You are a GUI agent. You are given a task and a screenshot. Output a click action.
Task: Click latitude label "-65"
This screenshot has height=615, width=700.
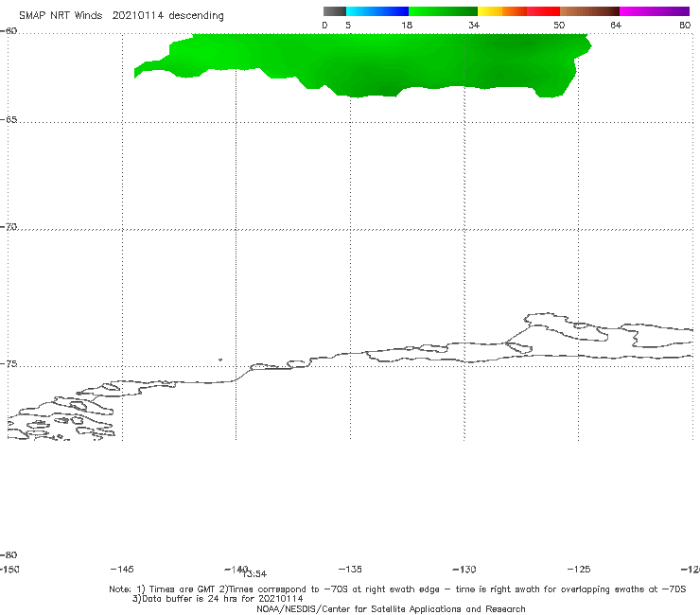(x=9, y=120)
